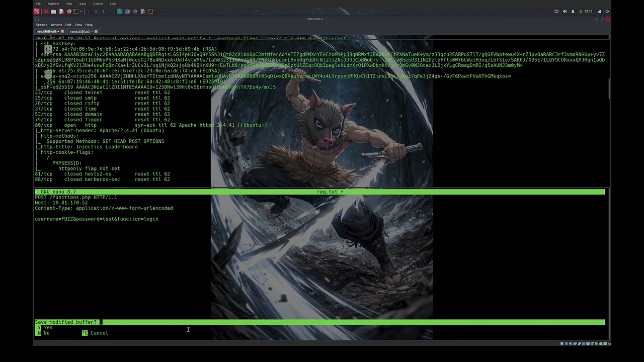Click the '80/tcp open http' scan result row

151,125
